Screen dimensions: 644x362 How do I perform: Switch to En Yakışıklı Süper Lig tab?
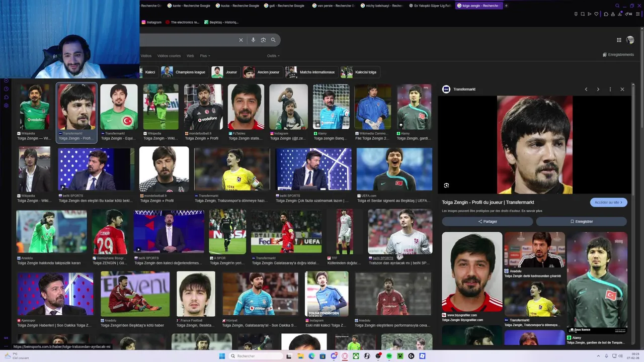tap(430, 6)
